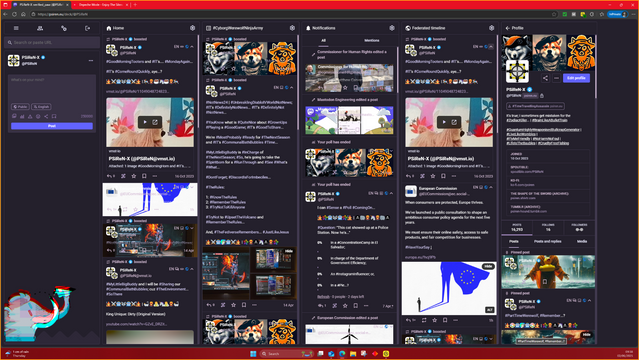The height and width of the screenshot is (360, 639).
Task: Favourite the European Commission post with star
Action: (x=434, y=320)
